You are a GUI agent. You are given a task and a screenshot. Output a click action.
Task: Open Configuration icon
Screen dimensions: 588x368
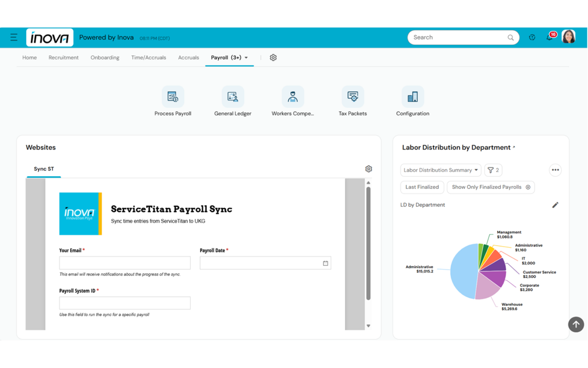[x=413, y=96]
